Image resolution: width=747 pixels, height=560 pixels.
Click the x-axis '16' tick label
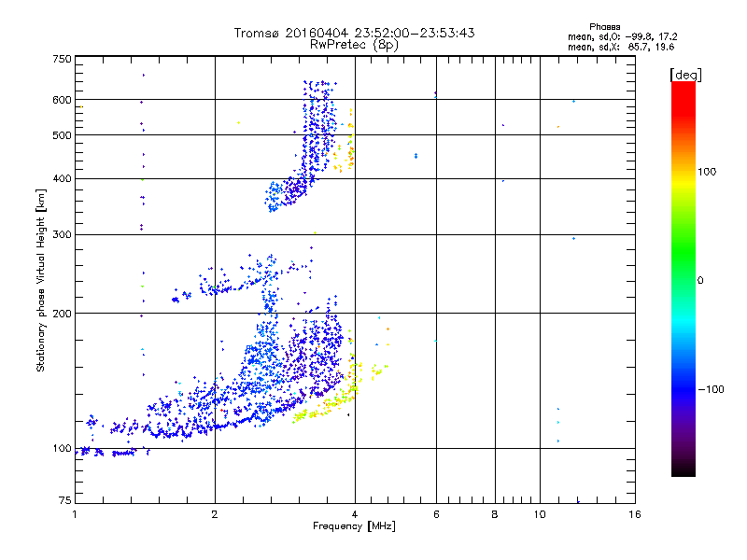(x=635, y=514)
